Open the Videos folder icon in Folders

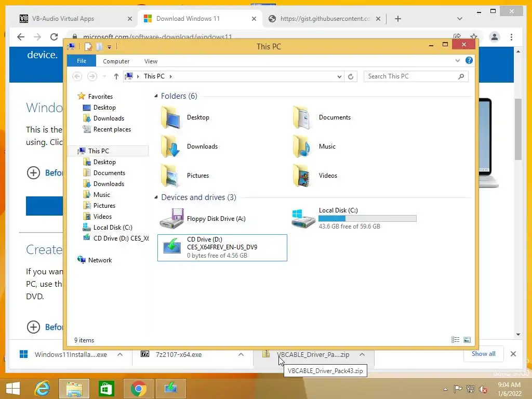[302, 176]
